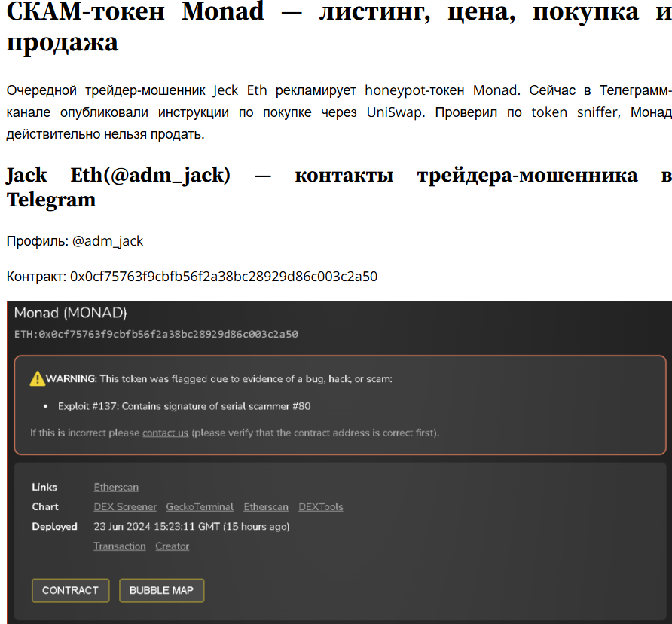
Task: Follow the Transaction link
Action: 120,546
